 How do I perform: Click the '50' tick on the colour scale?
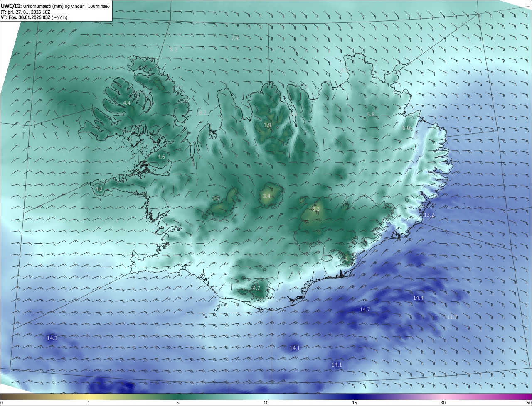(x=529, y=403)
